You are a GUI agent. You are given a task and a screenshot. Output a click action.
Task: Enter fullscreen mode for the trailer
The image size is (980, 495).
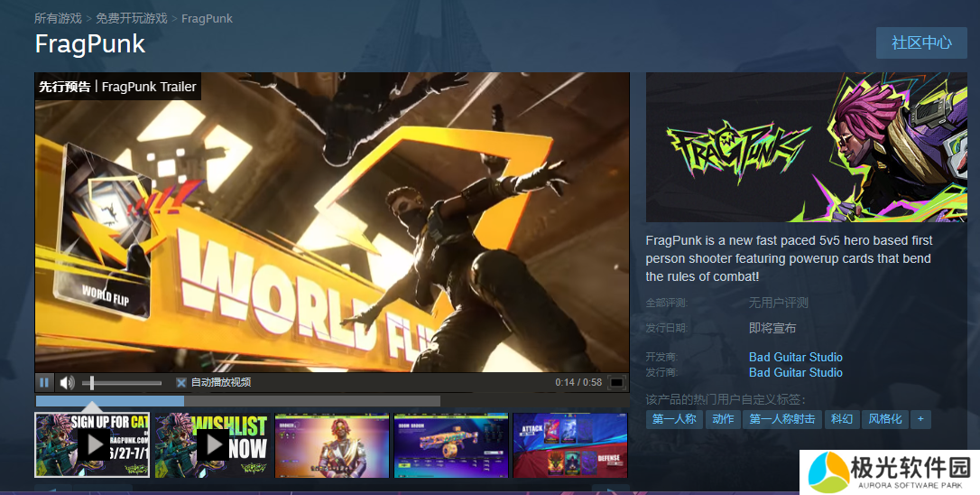[x=616, y=382]
